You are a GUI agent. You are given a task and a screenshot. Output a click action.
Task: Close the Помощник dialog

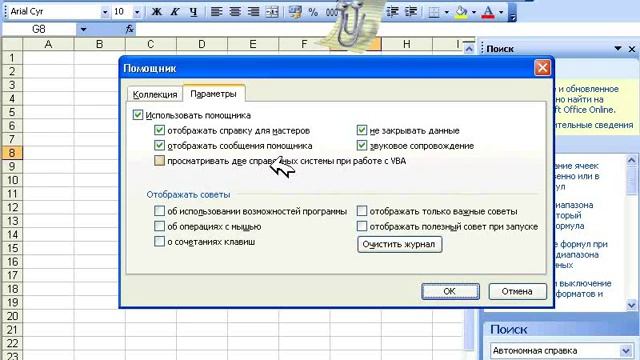pos(542,67)
